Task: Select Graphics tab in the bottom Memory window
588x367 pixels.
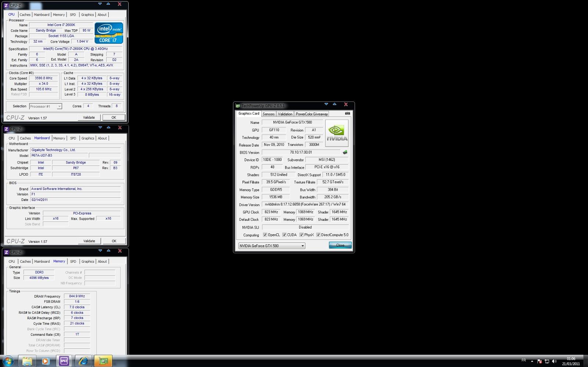Action: pyautogui.click(x=88, y=262)
